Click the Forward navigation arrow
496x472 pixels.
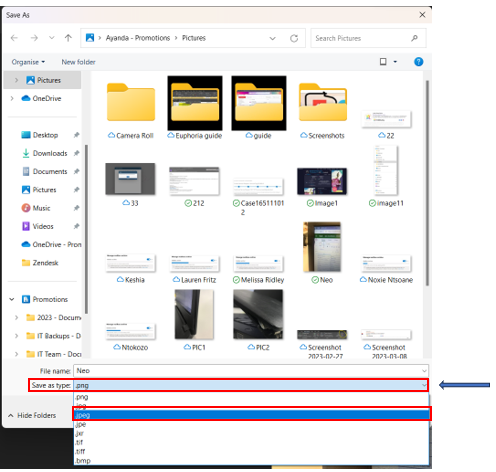point(34,38)
